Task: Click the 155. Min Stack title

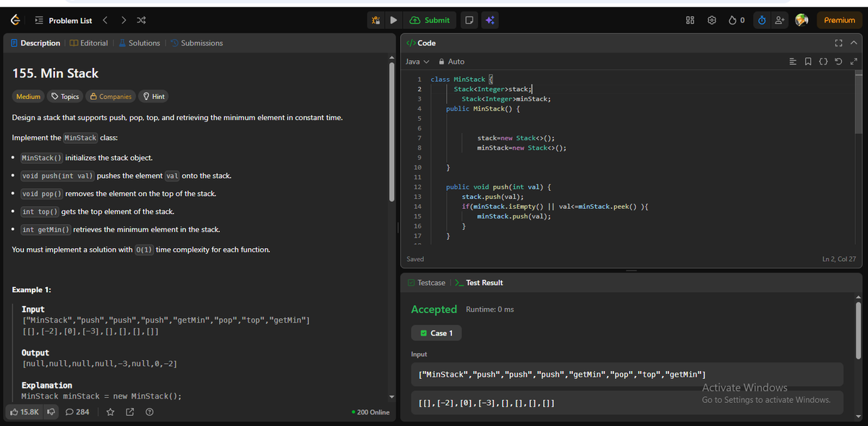Action: click(56, 73)
